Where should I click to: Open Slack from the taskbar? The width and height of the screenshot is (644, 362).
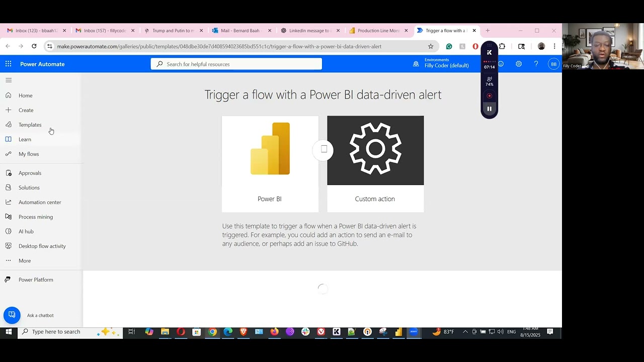305,332
